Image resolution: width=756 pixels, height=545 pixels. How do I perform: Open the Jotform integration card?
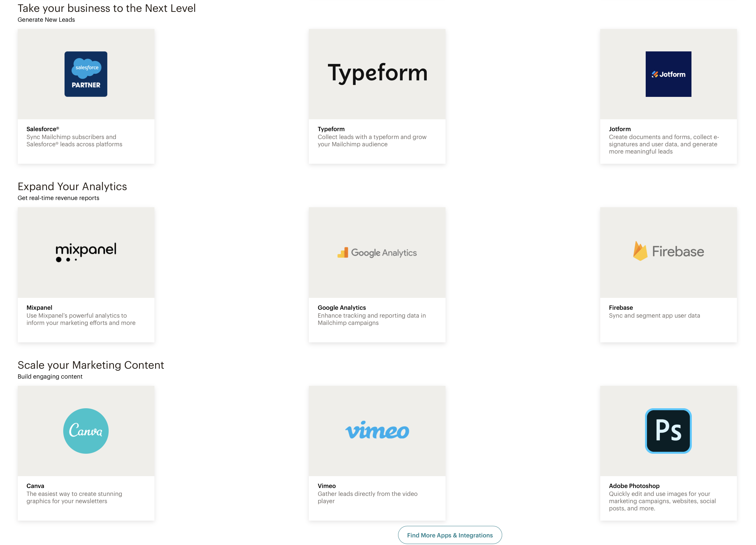pos(668,96)
